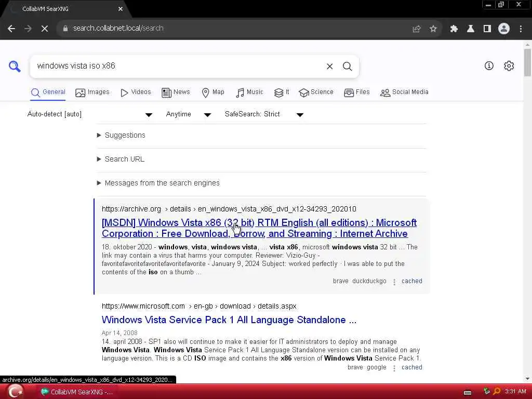Image resolution: width=532 pixels, height=399 pixels.
Task: Click the microsoft.com result URL path
Action: pyautogui.click(x=199, y=307)
